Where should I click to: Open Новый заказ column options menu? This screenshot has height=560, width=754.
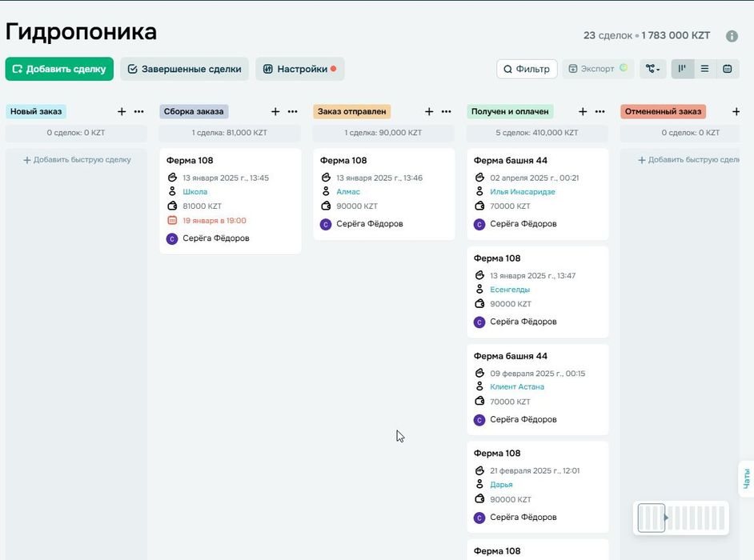click(x=139, y=111)
